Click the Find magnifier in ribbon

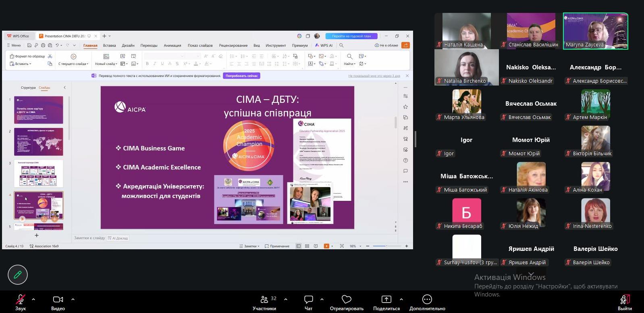point(349,56)
